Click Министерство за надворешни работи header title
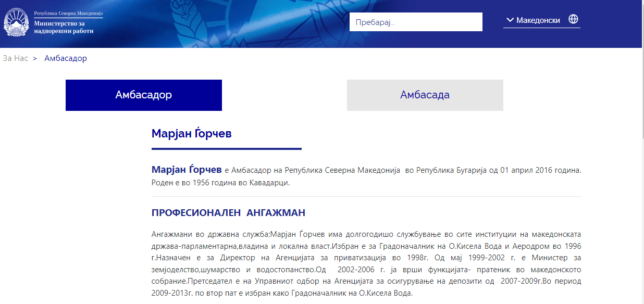The height and width of the screenshot is (304, 644). pos(64,27)
